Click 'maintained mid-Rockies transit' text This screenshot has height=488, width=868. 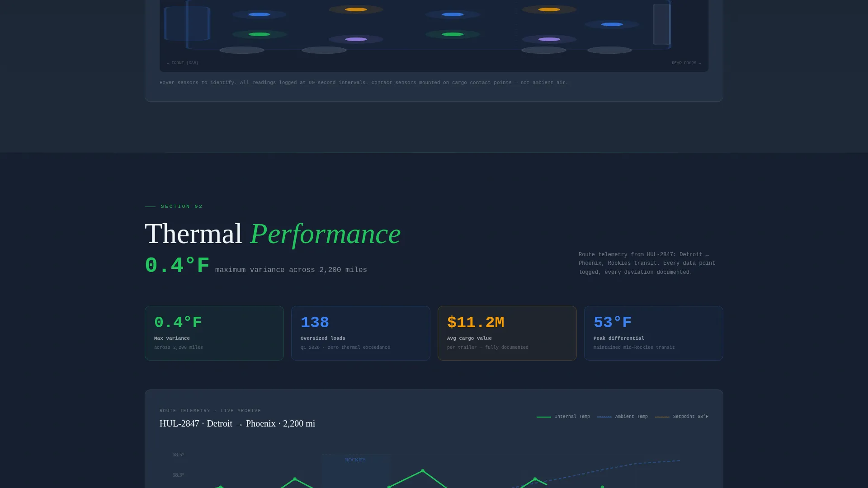click(x=634, y=347)
